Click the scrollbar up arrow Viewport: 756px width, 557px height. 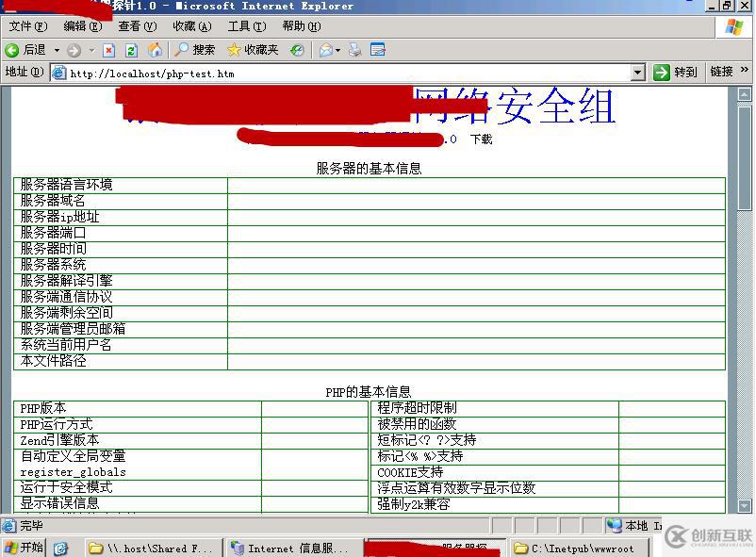[x=745, y=94]
